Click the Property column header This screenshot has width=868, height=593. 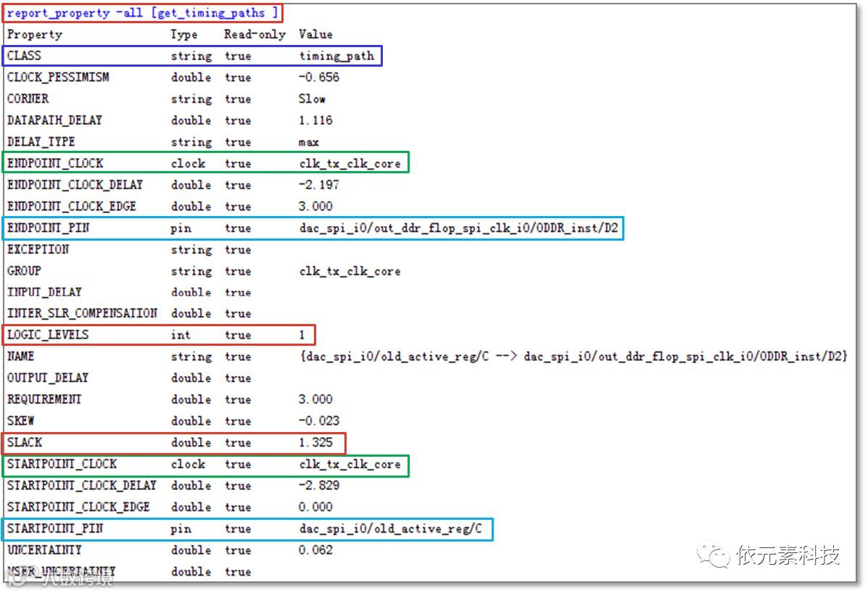click(x=34, y=34)
